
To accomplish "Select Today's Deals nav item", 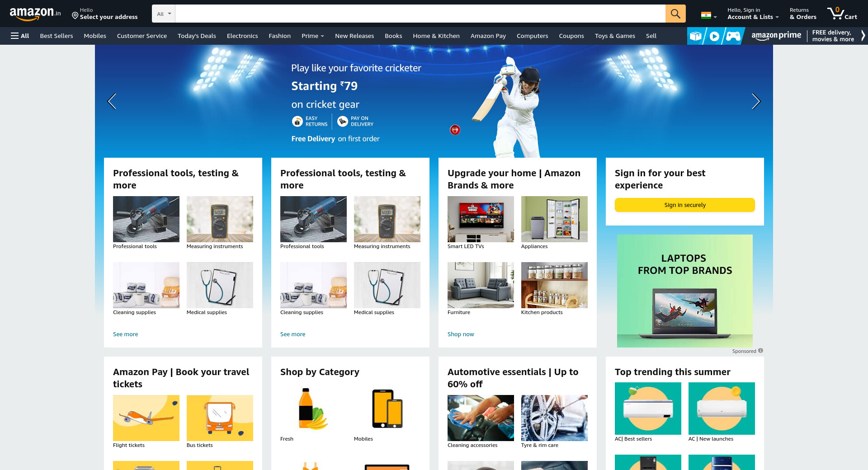I will pos(197,36).
